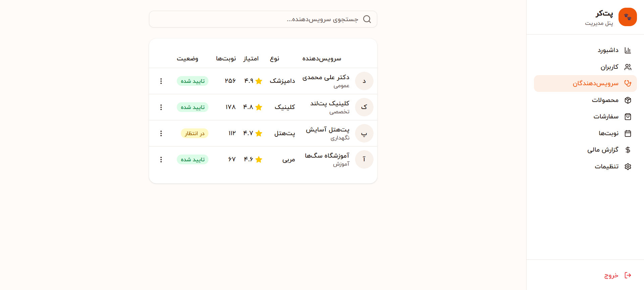This screenshot has width=644, height=290.
Task: Click the name آموزشگاه سگ‌ها
Action: [327, 156]
